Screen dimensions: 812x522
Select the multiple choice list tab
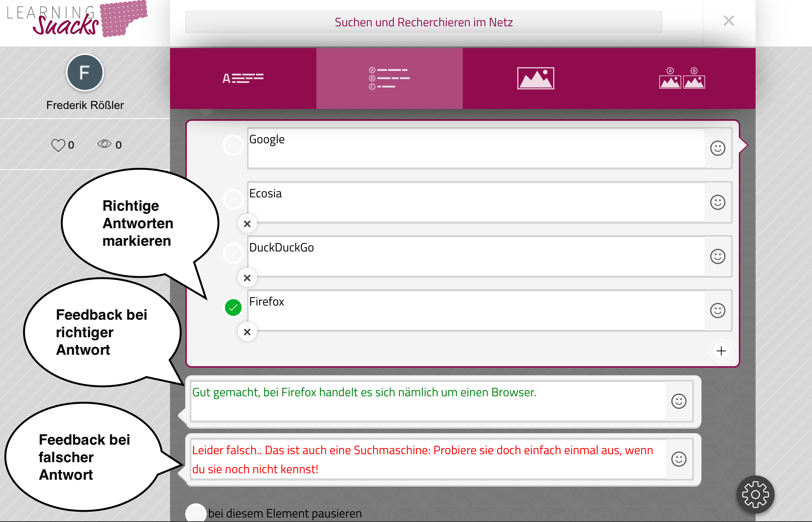389,78
